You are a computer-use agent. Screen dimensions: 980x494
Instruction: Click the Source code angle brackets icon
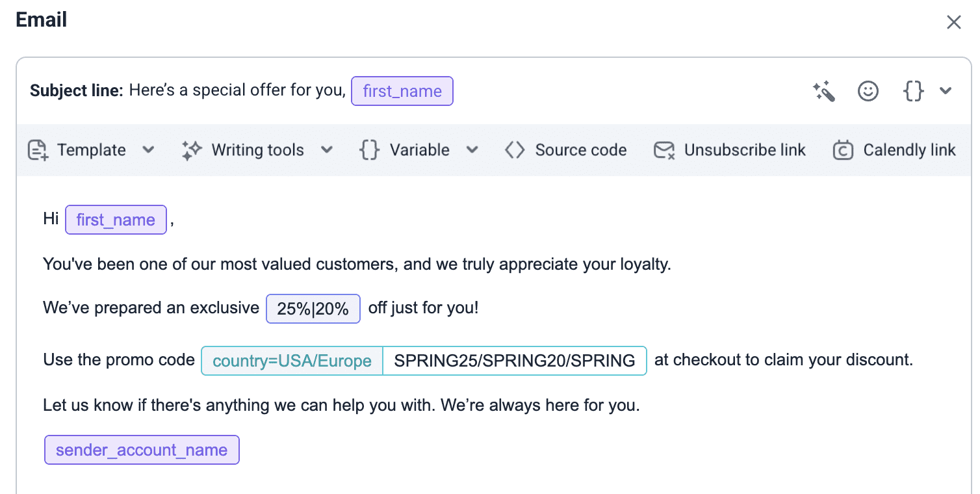515,150
